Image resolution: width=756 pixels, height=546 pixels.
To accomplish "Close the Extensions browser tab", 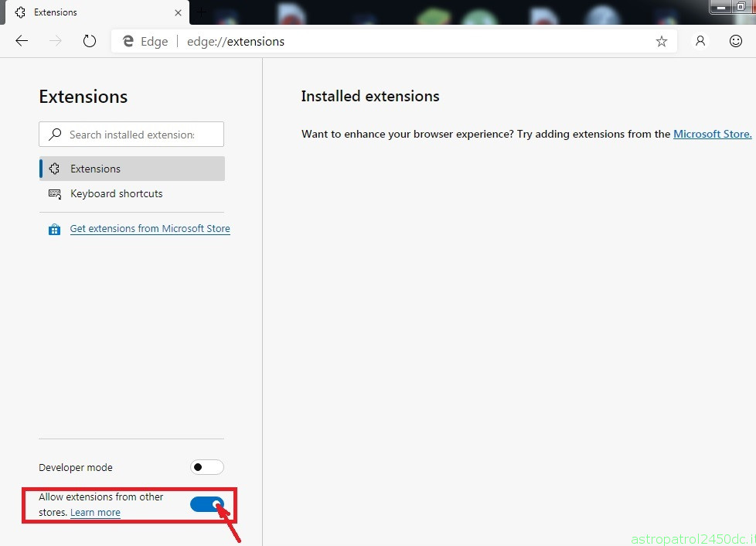I will (x=178, y=12).
